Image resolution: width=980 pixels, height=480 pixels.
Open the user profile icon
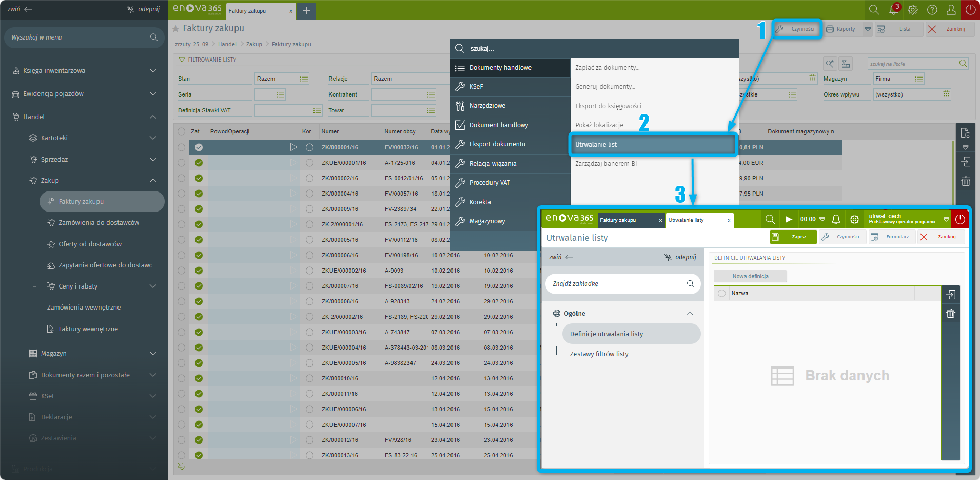point(951,10)
